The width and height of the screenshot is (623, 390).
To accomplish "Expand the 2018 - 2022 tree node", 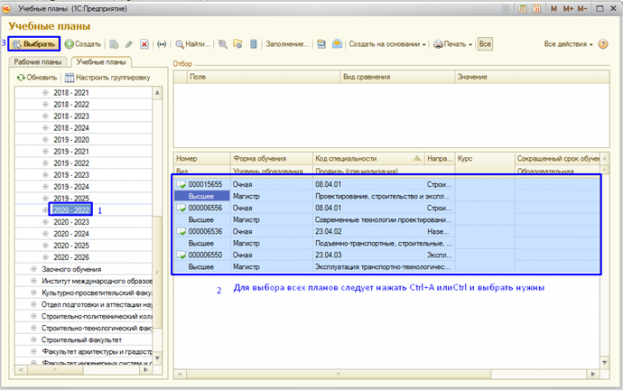I will (45, 104).
